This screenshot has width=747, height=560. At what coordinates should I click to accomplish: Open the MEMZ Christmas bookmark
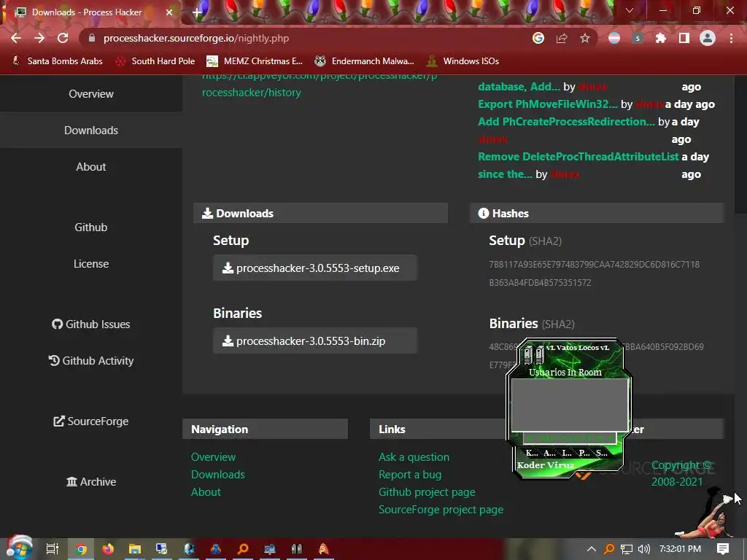(255, 61)
